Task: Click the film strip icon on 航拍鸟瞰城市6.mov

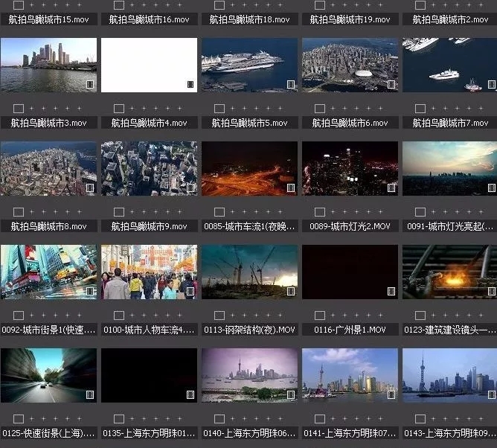Action: 391,84
